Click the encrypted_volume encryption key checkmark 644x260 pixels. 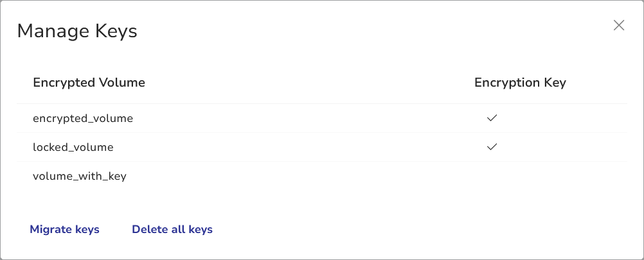pyautogui.click(x=492, y=118)
